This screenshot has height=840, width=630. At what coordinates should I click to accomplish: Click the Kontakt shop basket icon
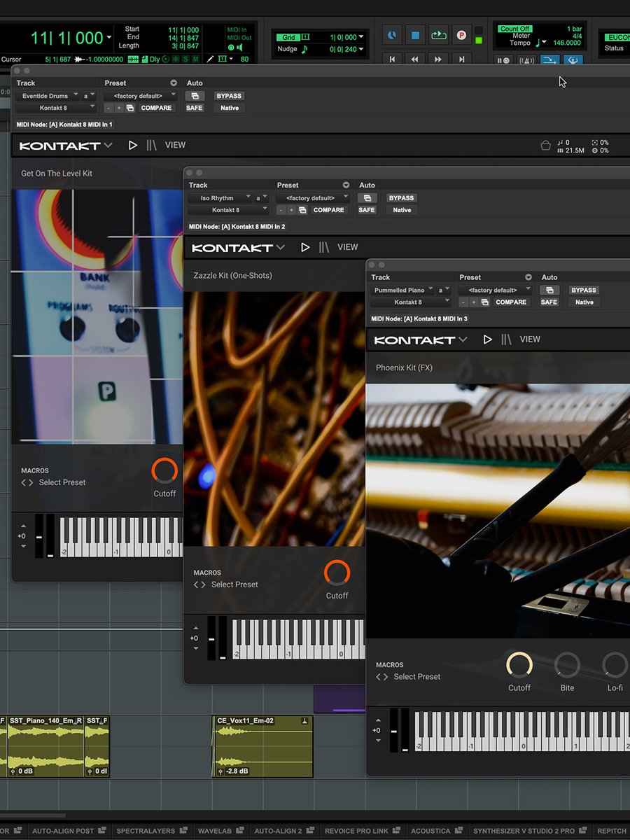coord(546,146)
